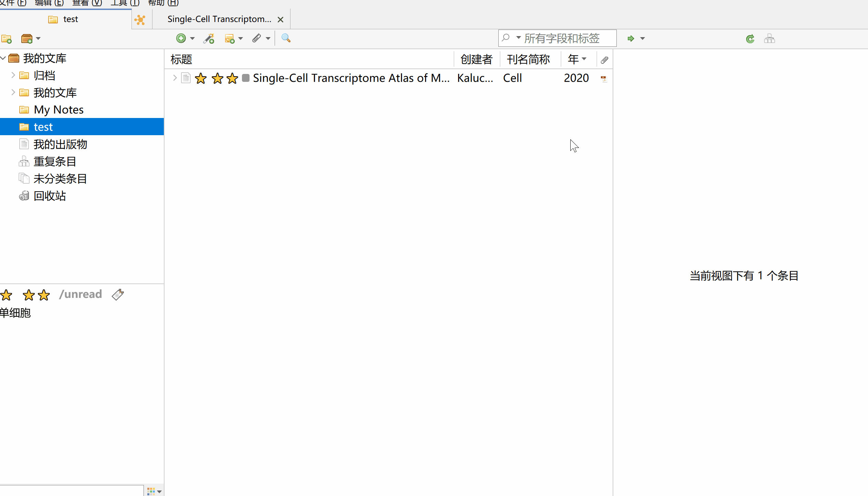Image resolution: width=868 pixels, height=496 pixels.
Task: Toggle the 单细胞 tag filter
Action: click(x=15, y=313)
